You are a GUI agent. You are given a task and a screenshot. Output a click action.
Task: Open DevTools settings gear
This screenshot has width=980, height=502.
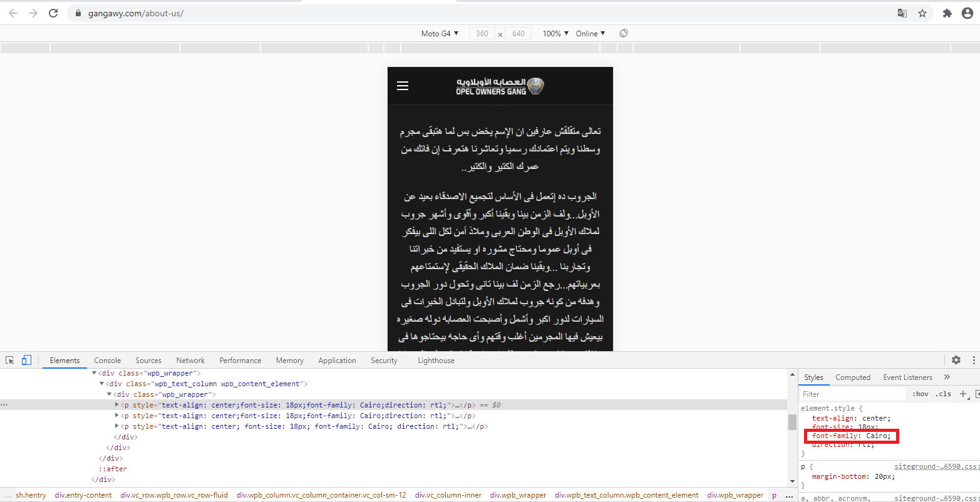click(956, 360)
